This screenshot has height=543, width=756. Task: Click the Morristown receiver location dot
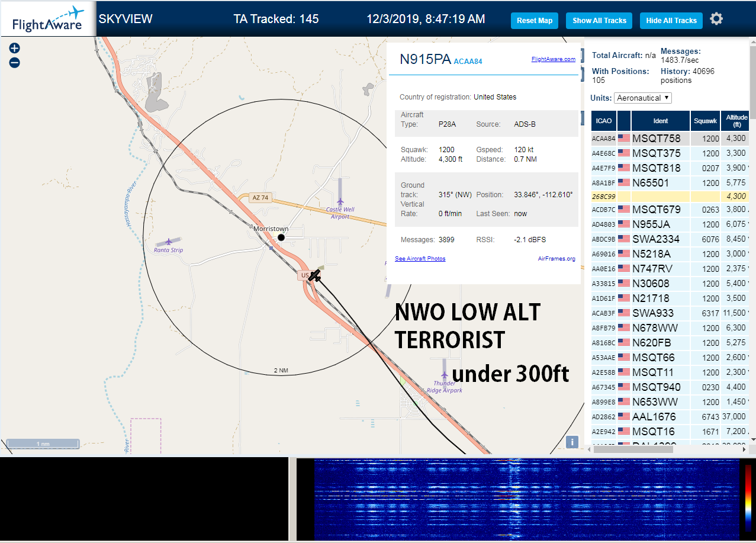tap(281, 237)
